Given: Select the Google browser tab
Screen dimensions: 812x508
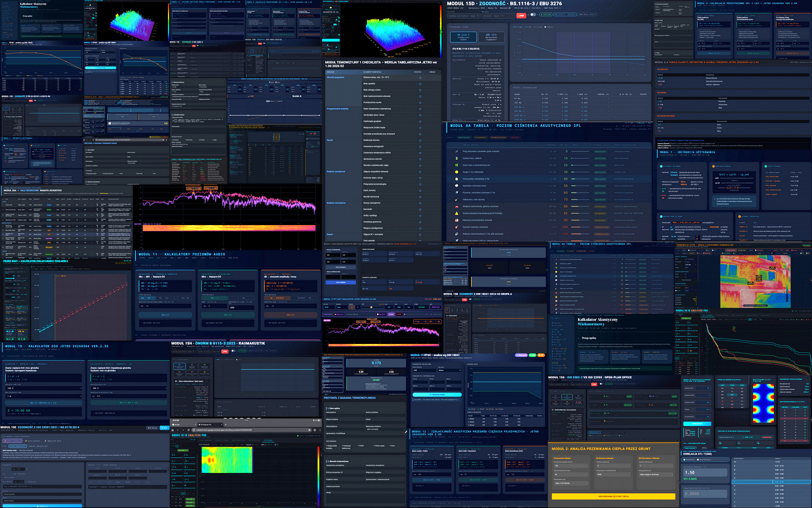Looking at the screenshot, I should (x=179, y=425).
